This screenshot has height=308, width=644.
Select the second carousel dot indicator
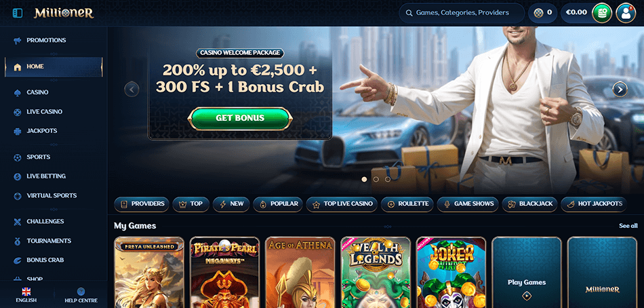pos(376,179)
